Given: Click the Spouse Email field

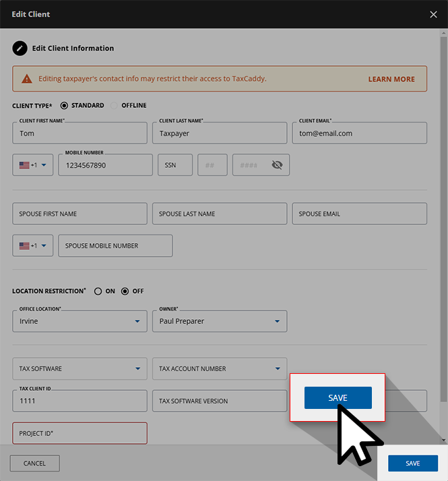Looking at the screenshot, I should point(360,214).
